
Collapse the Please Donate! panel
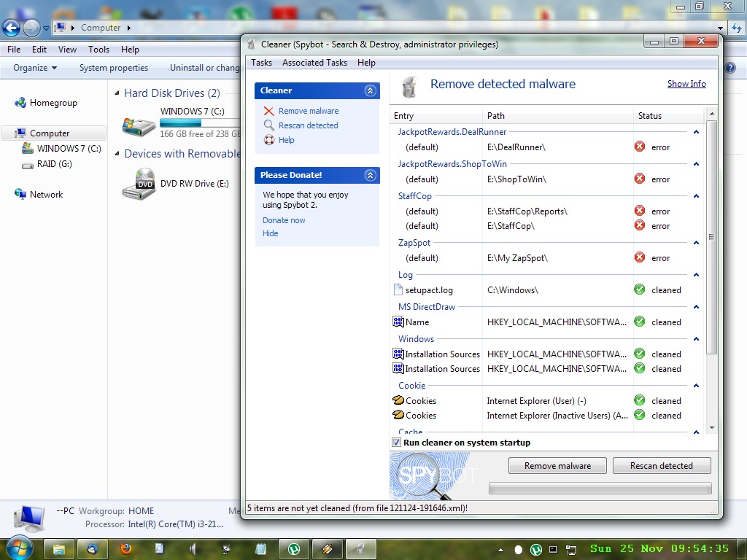[370, 175]
